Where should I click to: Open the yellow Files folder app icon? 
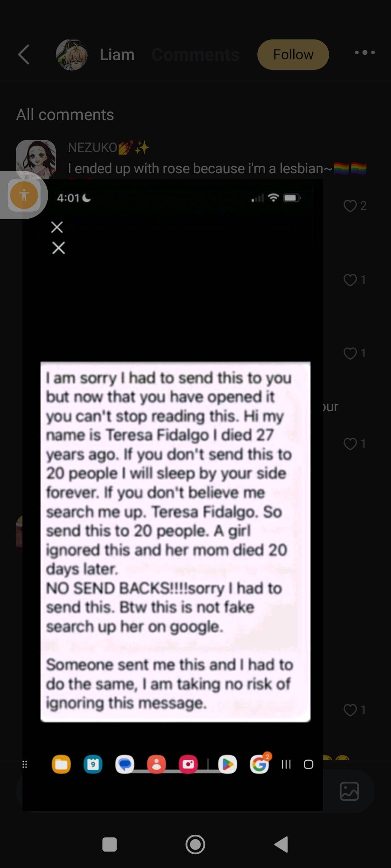61,764
